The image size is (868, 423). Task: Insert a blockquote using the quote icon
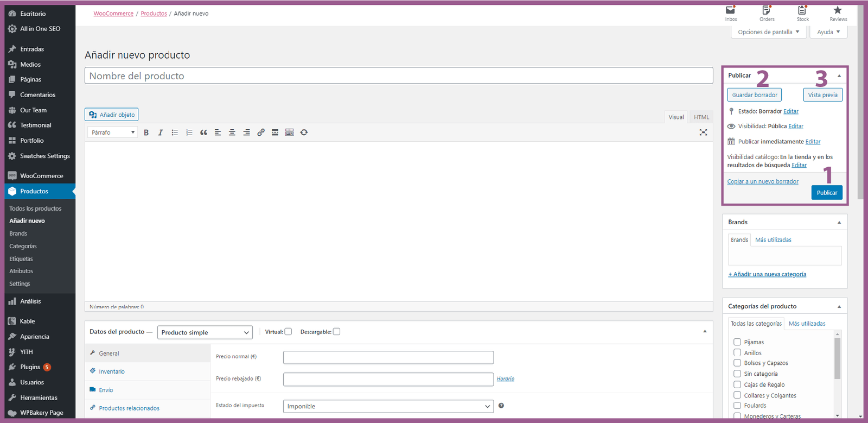[203, 132]
